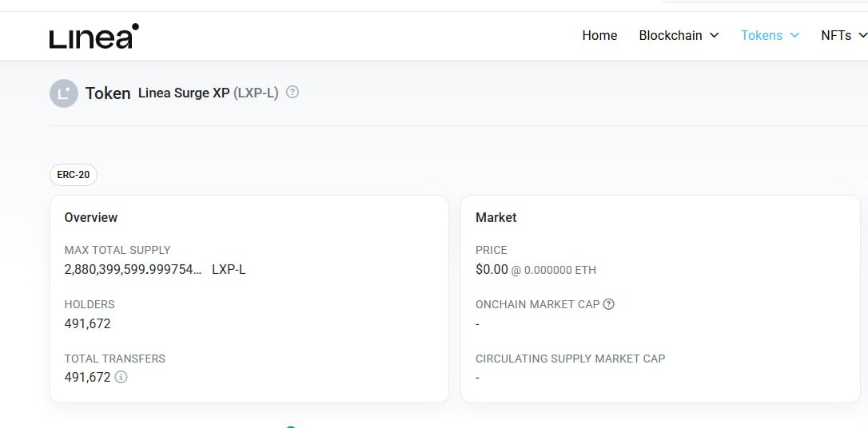Click the LXP-L token avatar icon

(x=64, y=93)
